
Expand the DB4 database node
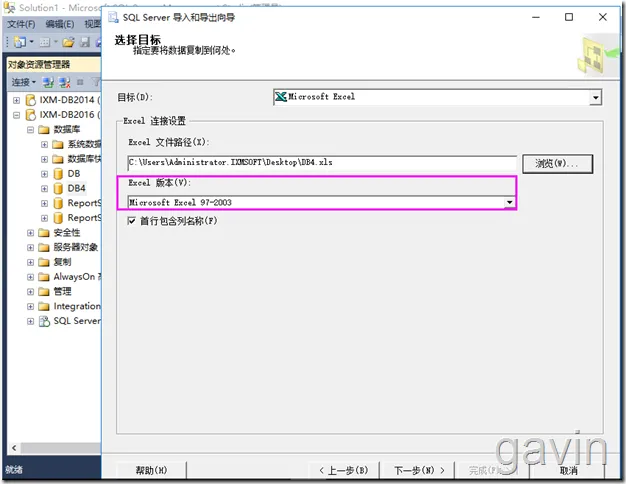tap(44, 188)
